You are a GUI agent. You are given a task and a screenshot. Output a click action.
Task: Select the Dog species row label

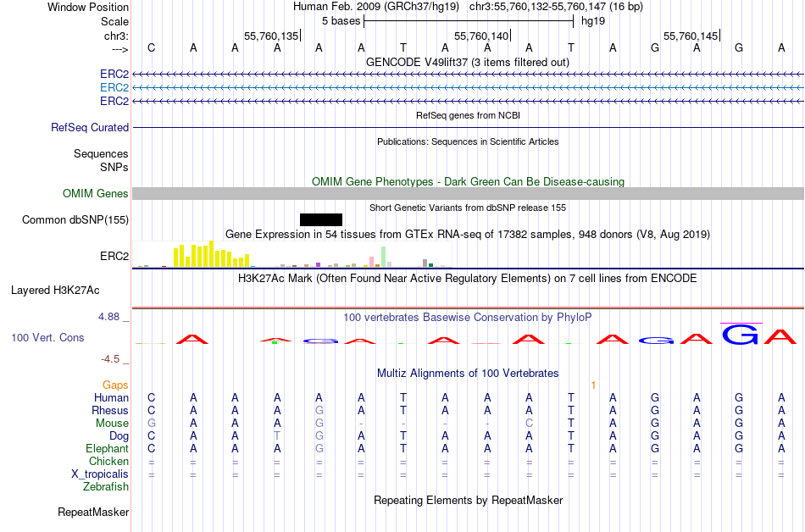tap(119, 436)
